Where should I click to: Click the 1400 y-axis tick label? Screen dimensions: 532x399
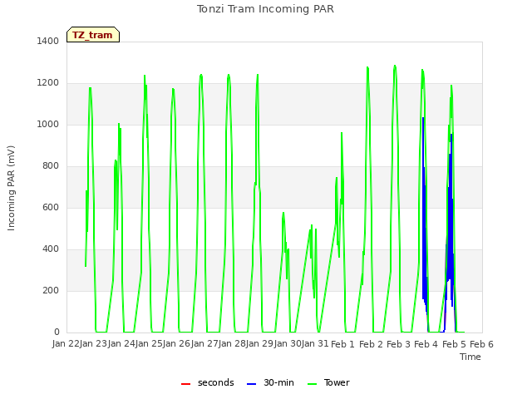coord(48,41)
